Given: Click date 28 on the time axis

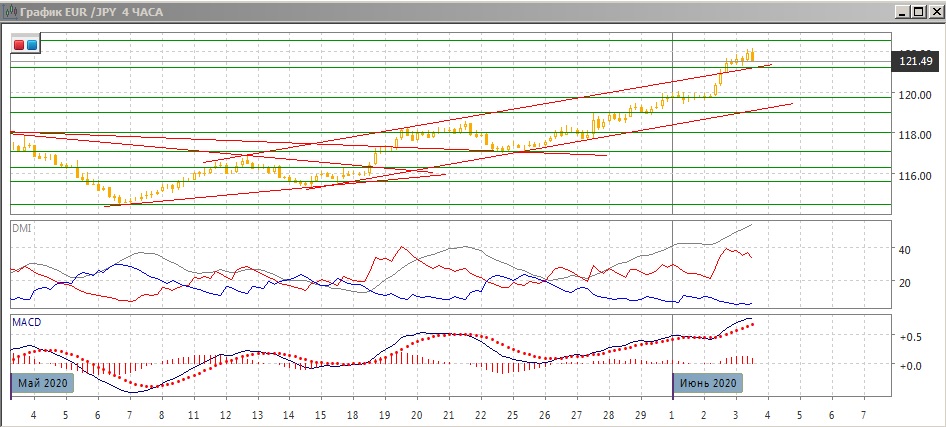Looking at the screenshot, I should coord(609,416).
